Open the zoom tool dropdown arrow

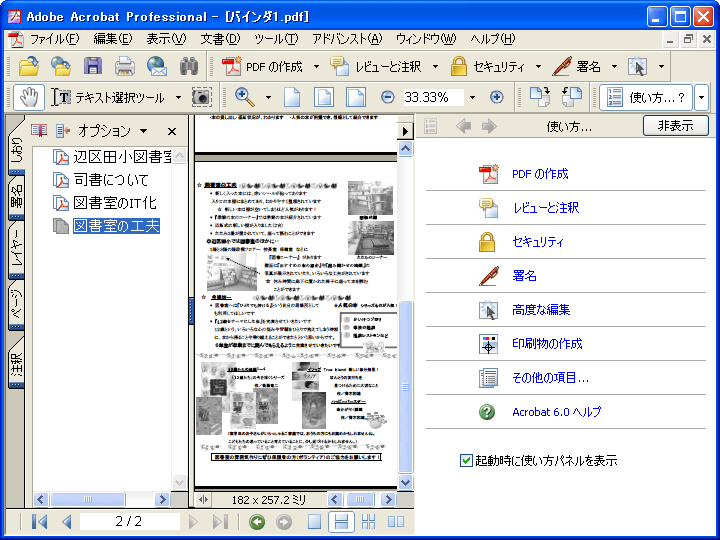click(x=268, y=98)
